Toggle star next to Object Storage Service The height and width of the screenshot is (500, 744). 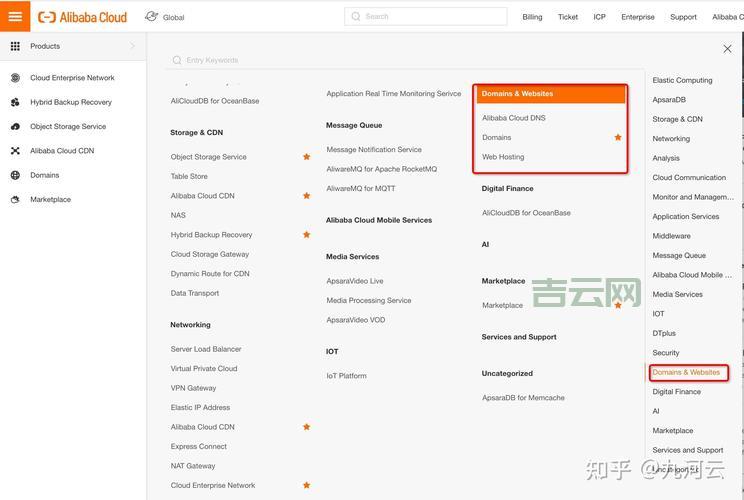tap(307, 157)
